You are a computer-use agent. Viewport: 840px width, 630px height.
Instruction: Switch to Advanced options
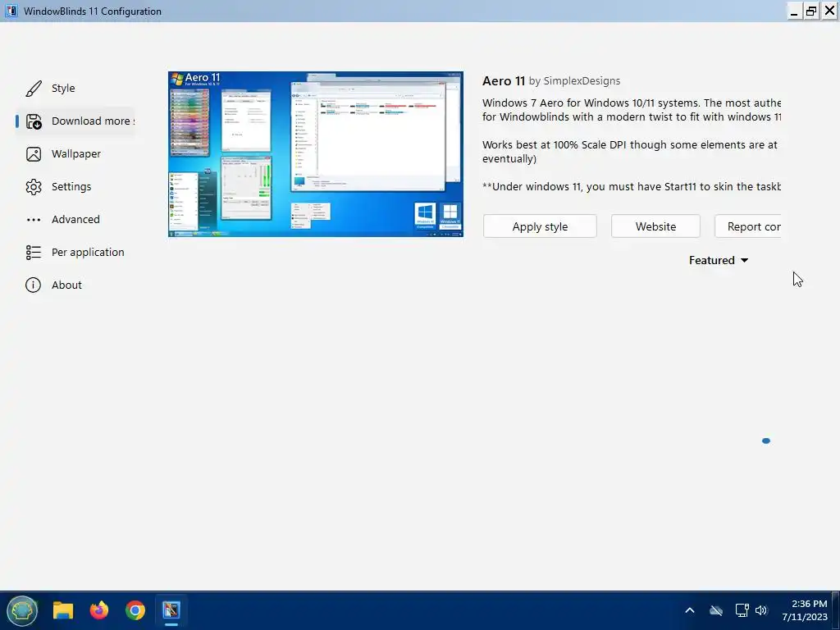tap(75, 219)
